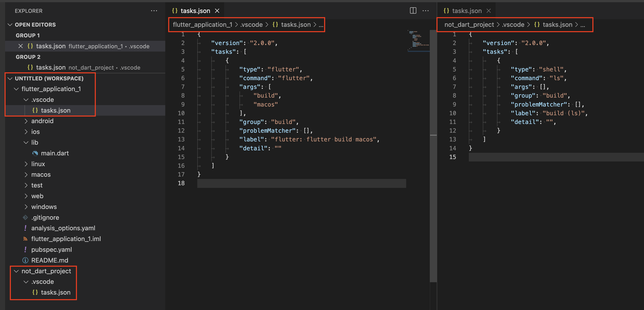The height and width of the screenshot is (310, 644).
Task: Select main.dart in the Explorer tree
Action: 55,153
